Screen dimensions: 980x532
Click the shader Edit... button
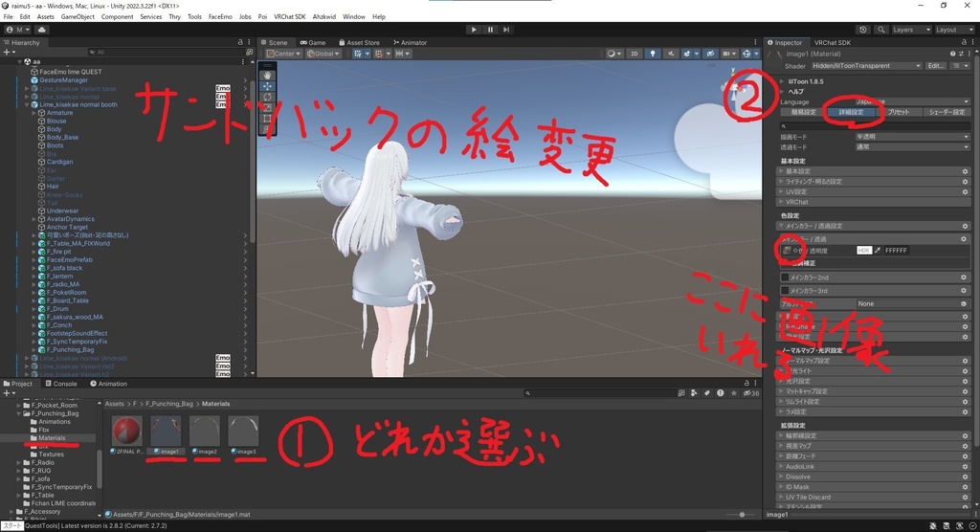point(936,66)
